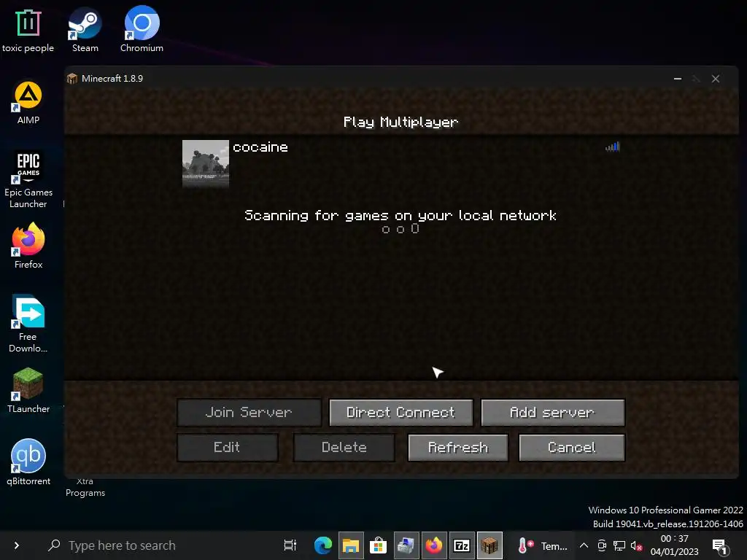Launch Microsoft Edge from the taskbar
Screen dimensions: 747x560
click(323, 545)
